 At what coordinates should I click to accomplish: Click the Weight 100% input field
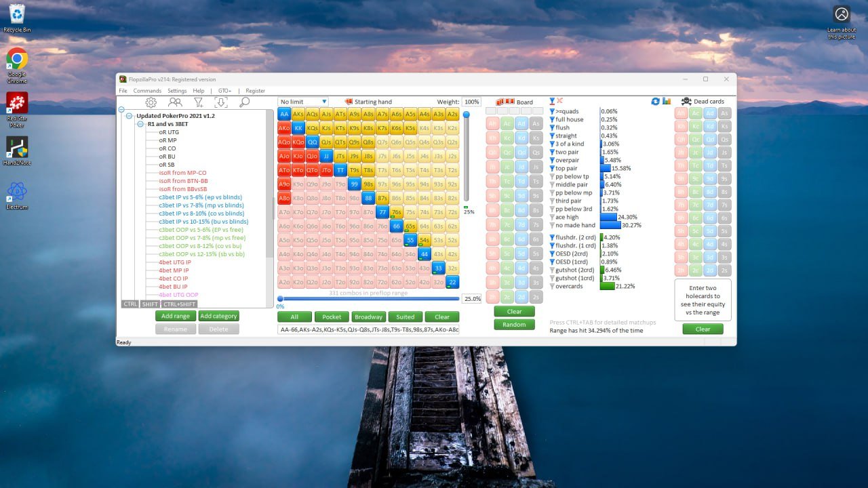click(472, 102)
